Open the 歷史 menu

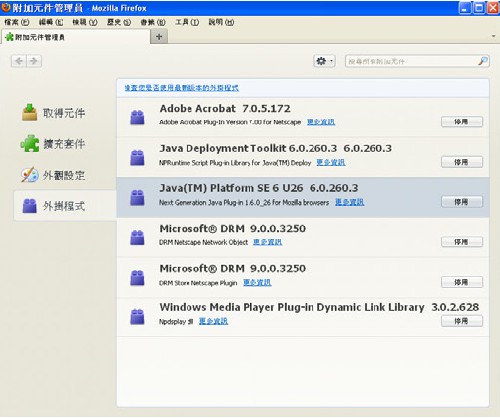(119, 22)
